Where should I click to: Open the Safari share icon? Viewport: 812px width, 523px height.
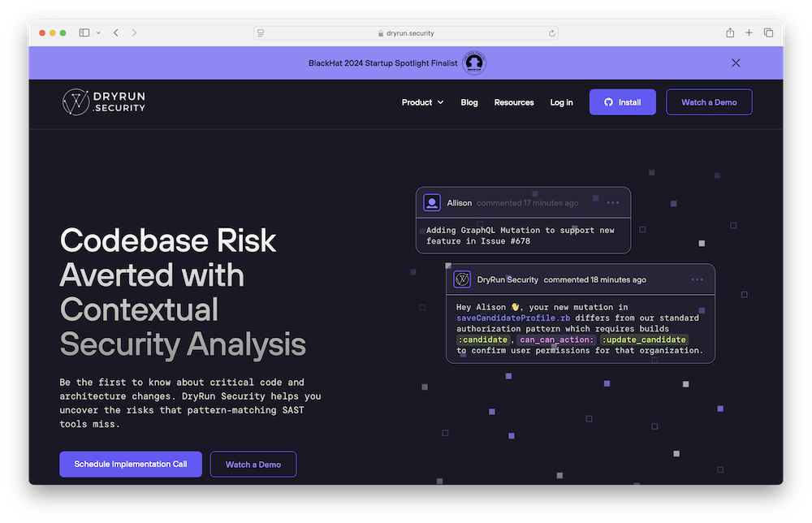[x=730, y=32]
